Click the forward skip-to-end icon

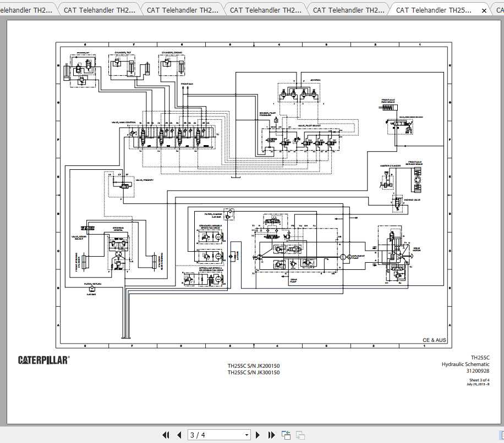pos(271,435)
